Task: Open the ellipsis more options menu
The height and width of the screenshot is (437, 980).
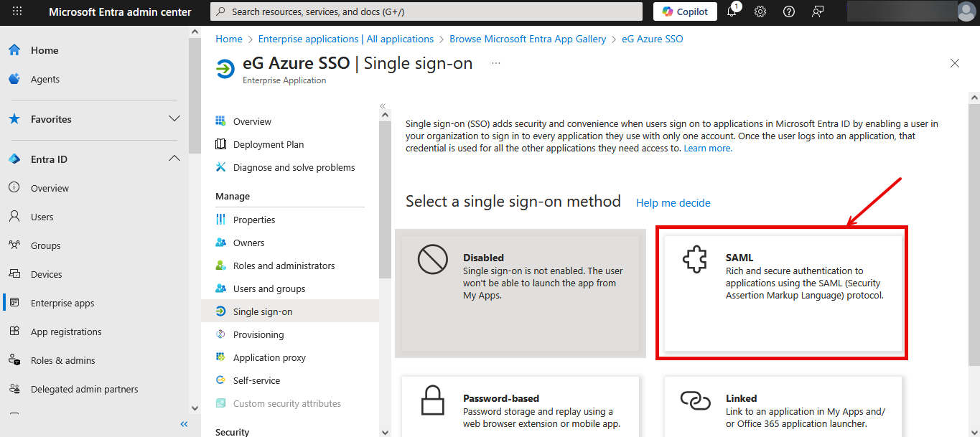Action: (495, 63)
